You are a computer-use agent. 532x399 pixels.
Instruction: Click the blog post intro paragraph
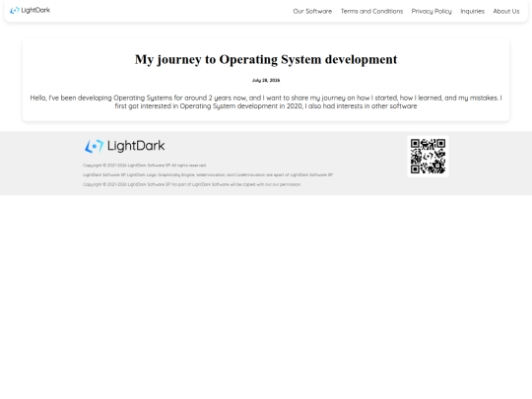[x=266, y=101]
